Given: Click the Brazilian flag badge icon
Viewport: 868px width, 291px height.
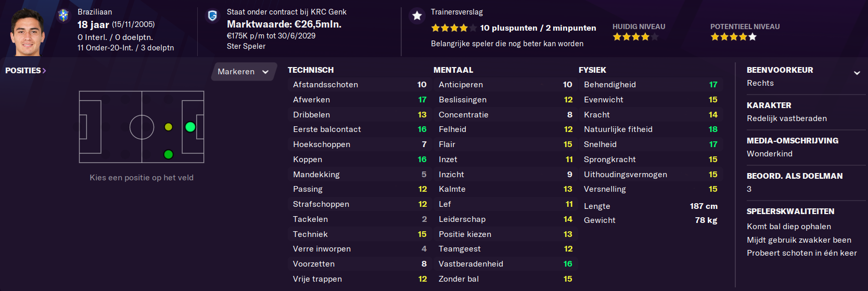Looking at the screenshot, I should click(63, 16).
